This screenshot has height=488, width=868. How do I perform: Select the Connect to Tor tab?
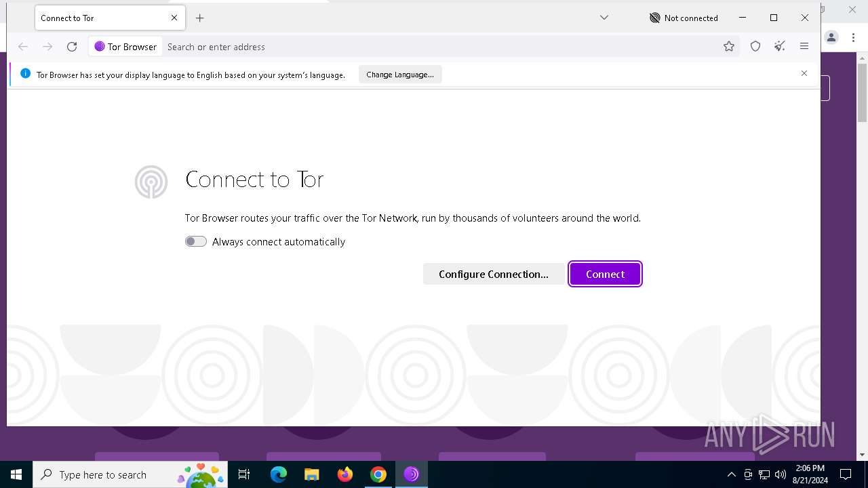[111, 18]
